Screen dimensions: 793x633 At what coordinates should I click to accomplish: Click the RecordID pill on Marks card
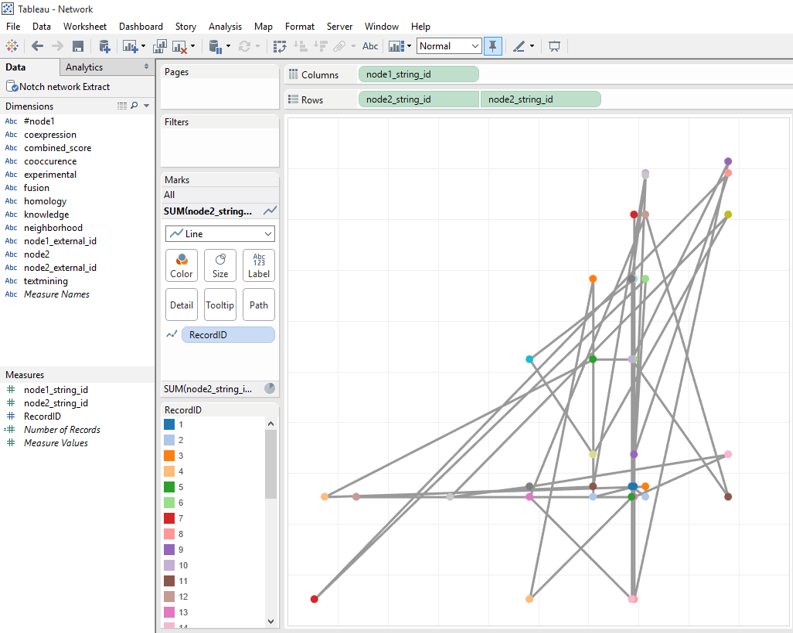tap(228, 335)
